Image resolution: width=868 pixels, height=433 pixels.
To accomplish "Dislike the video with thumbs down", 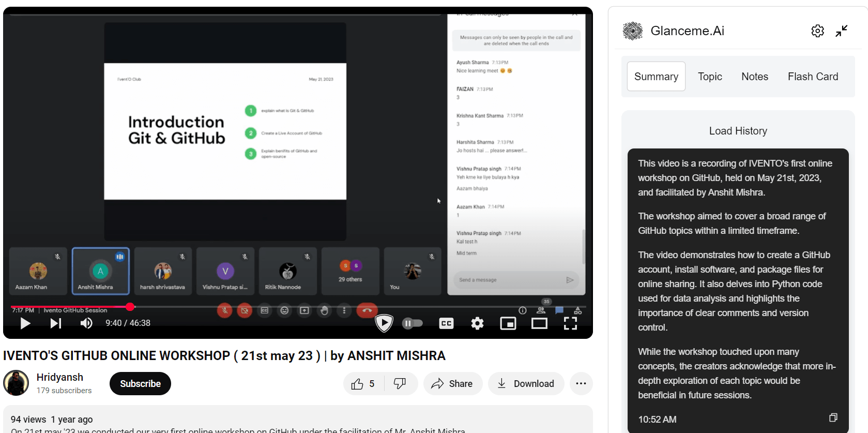I will (x=400, y=384).
